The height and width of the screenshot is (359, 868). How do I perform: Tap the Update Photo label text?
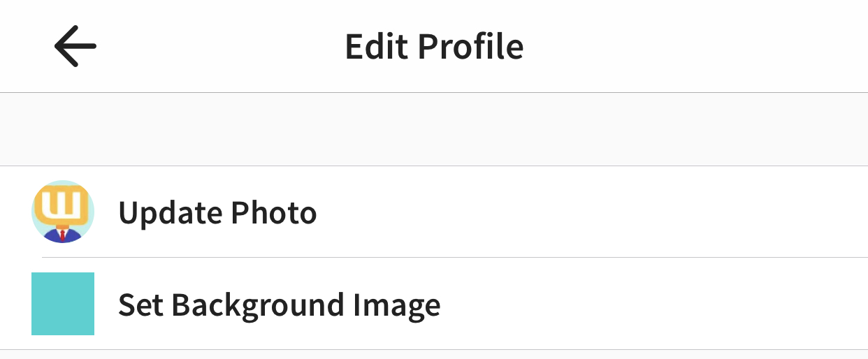[217, 213]
